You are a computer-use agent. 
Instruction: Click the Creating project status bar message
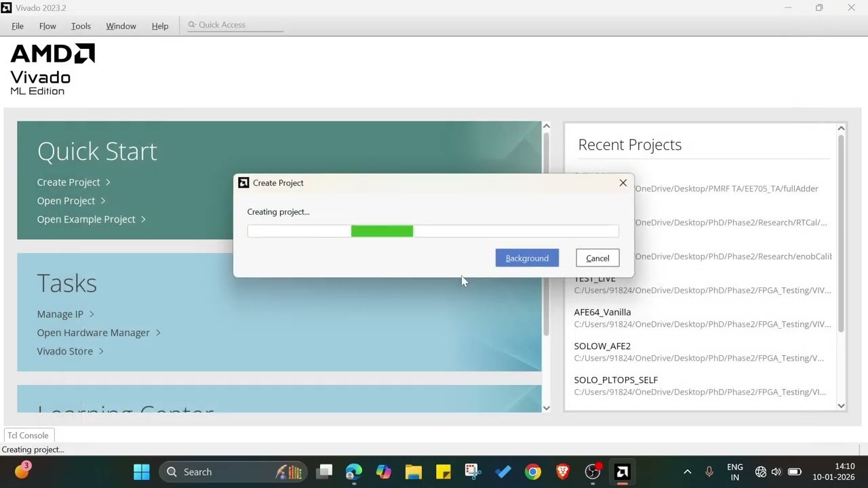pos(33,449)
